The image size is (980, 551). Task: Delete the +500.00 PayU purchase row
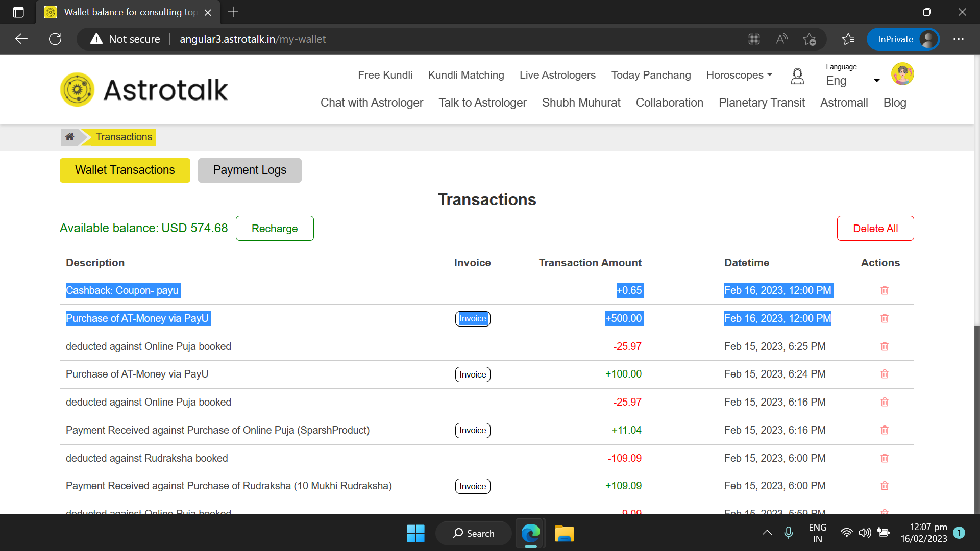[x=885, y=318]
